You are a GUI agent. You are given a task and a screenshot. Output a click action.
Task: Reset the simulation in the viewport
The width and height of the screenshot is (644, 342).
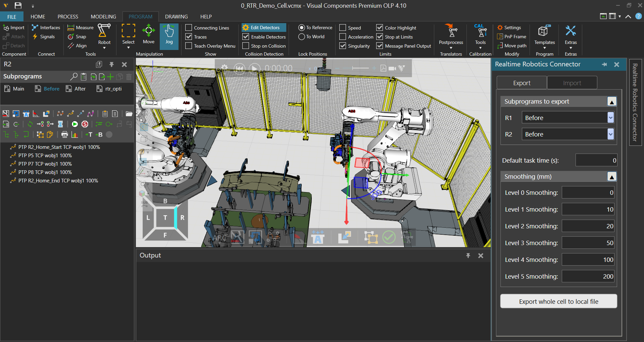click(x=239, y=68)
